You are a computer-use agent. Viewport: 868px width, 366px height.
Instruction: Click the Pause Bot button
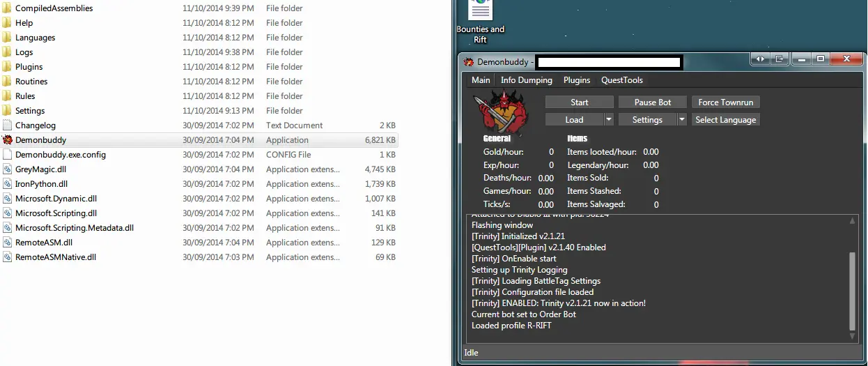(653, 102)
